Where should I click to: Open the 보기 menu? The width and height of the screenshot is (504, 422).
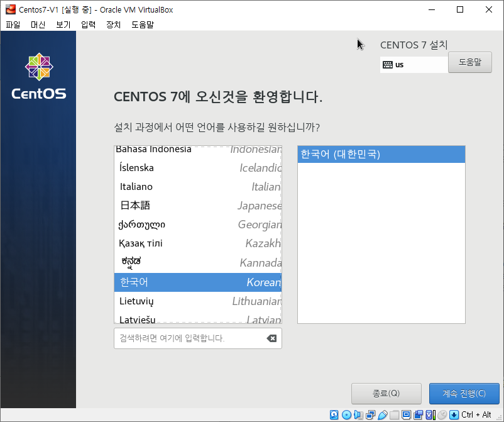(x=63, y=25)
